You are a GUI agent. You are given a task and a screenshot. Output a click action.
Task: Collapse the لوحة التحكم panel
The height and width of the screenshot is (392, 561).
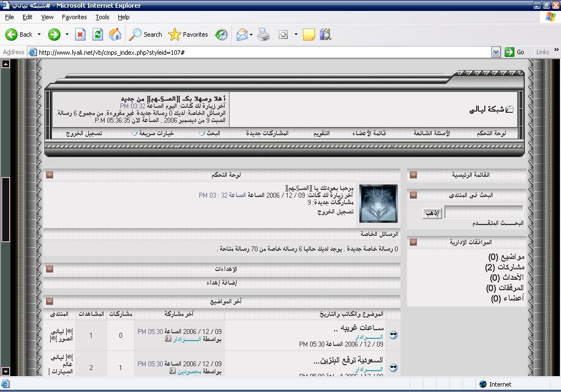(x=50, y=175)
